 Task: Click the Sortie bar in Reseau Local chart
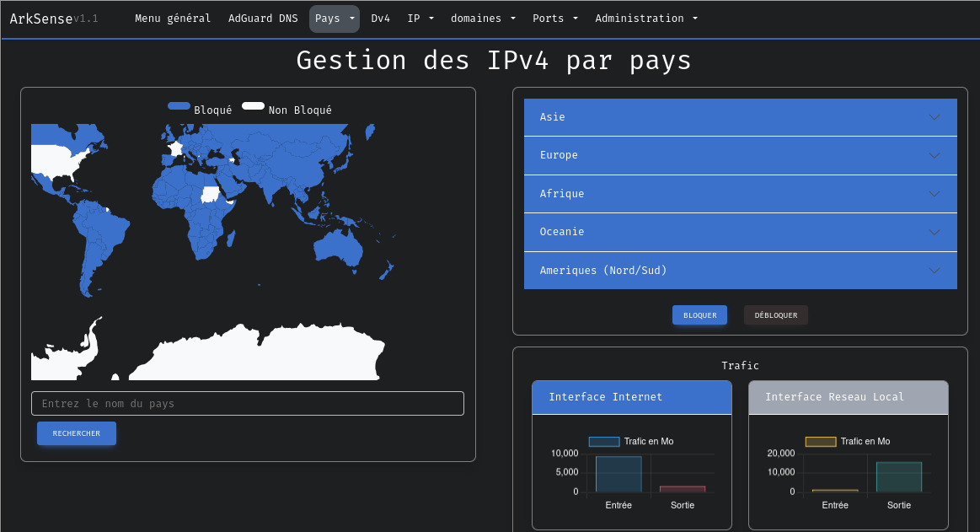(x=899, y=477)
